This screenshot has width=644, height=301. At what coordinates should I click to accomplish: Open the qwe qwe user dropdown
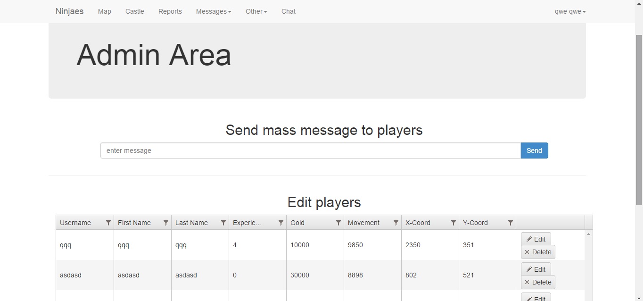click(x=570, y=11)
